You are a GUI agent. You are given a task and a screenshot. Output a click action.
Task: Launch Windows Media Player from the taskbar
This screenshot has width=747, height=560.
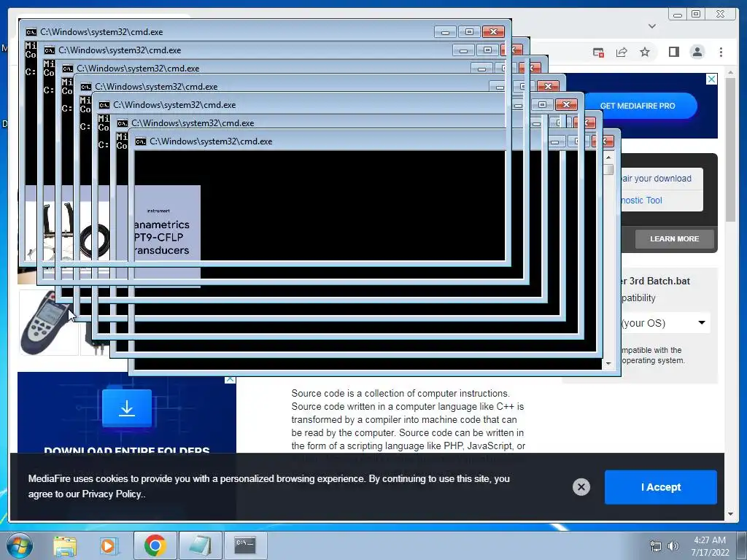click(109, 545)
